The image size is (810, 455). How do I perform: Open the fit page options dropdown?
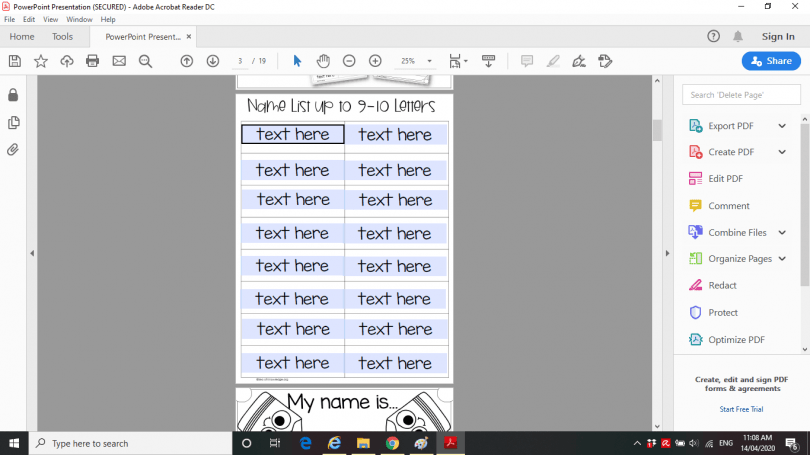465,61
